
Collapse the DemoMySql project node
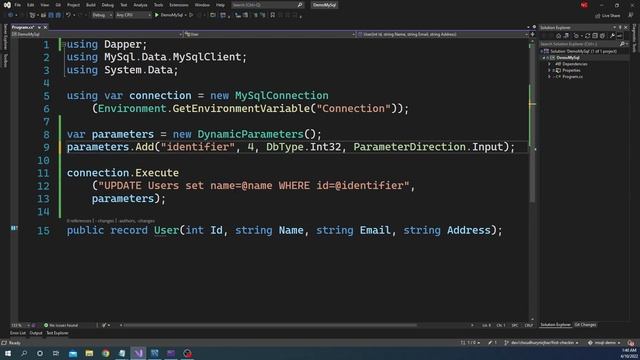544,58
